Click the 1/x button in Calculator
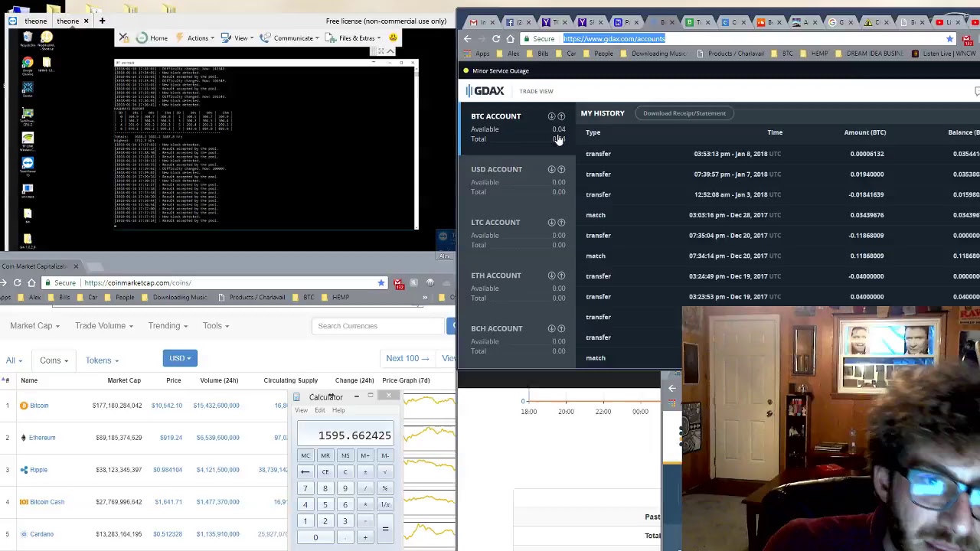 tap(385, 505)
